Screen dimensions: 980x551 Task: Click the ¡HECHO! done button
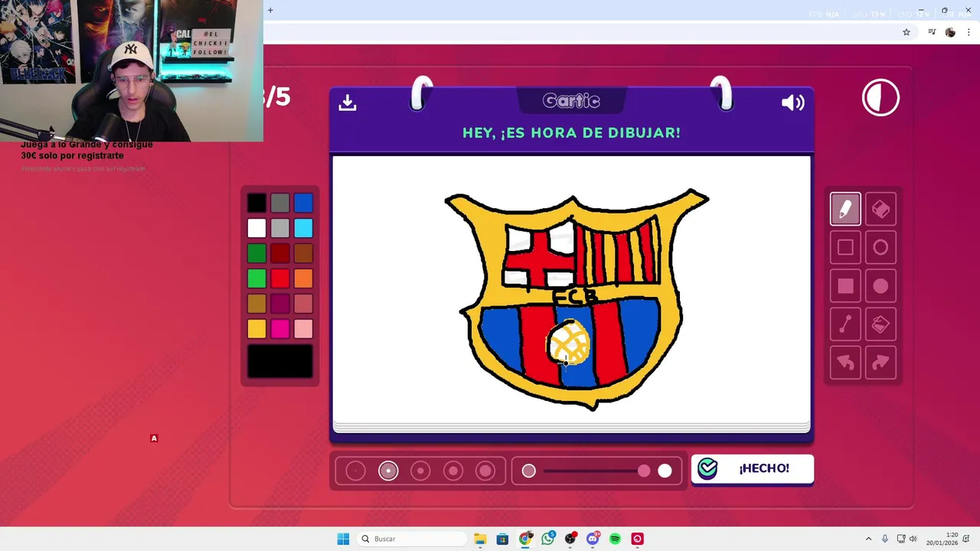click(753, 468)
